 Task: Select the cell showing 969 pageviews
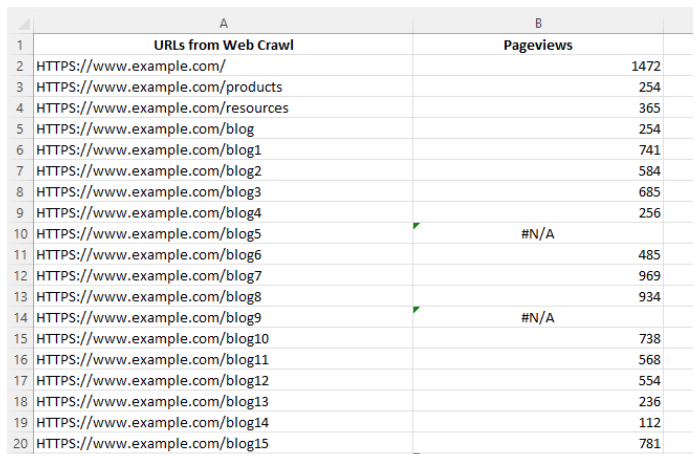538,275
